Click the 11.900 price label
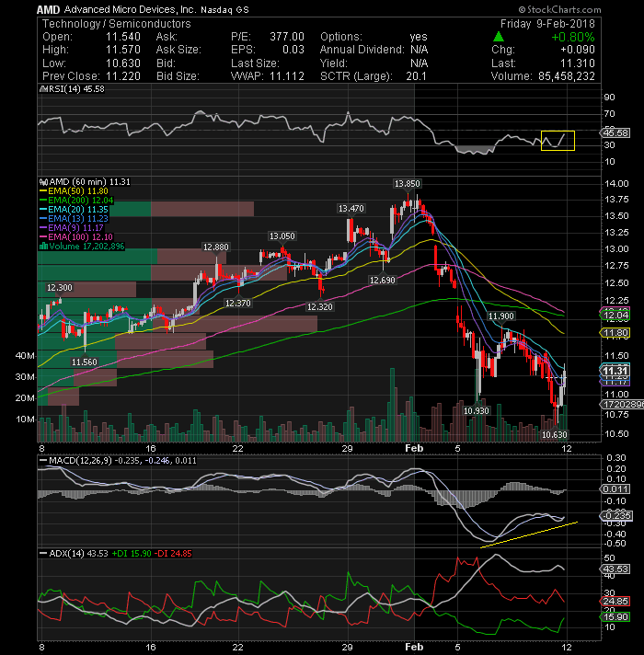The height and width of the screenshot is (655, 644). click(500, 316)
